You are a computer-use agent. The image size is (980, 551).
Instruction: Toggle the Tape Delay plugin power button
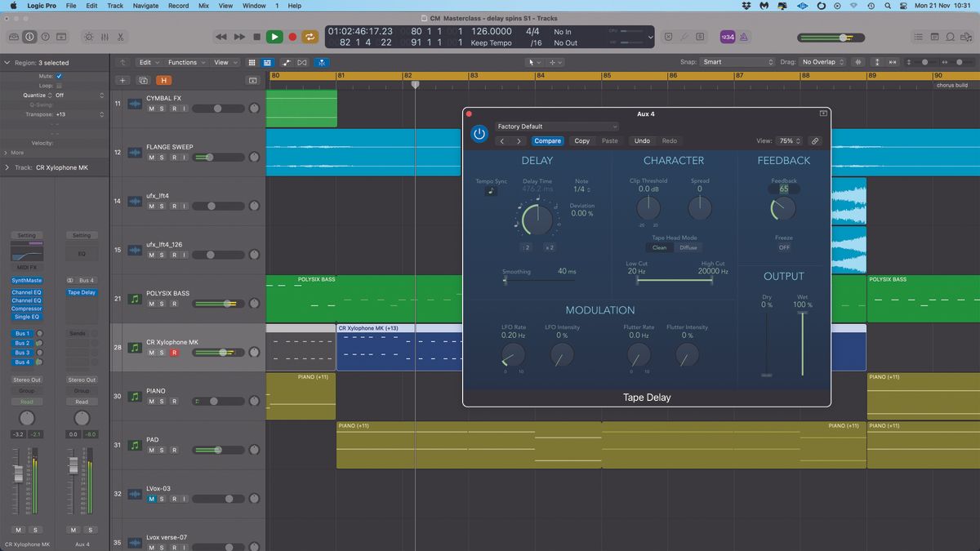click(479, 134)
